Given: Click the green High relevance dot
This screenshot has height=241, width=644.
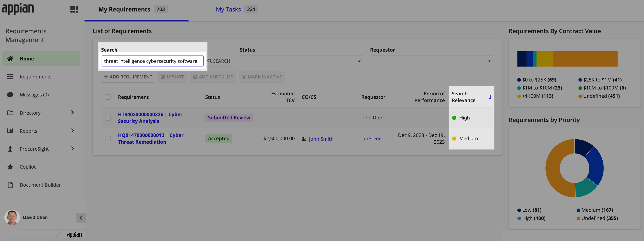Looking at the screenshot, I should coord(454,118).
